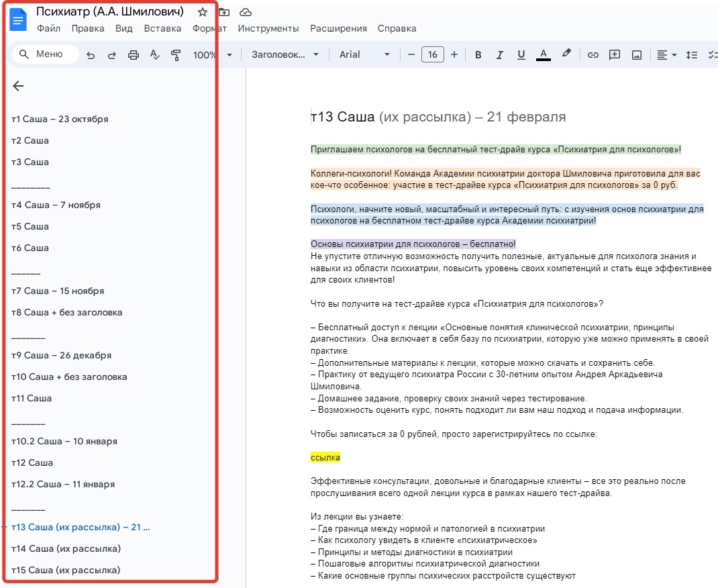
Task: Open the Расширения menu
Action: [338, 28]
